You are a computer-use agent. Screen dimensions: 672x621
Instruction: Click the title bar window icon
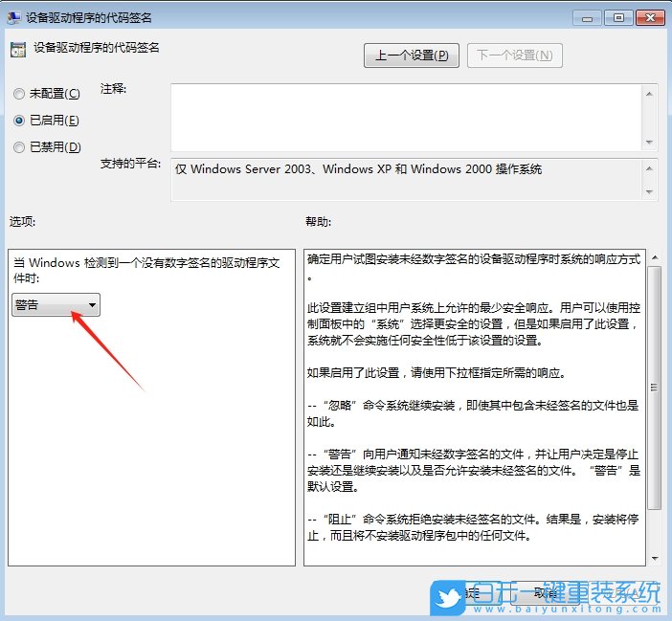click(x=13, y=17)
